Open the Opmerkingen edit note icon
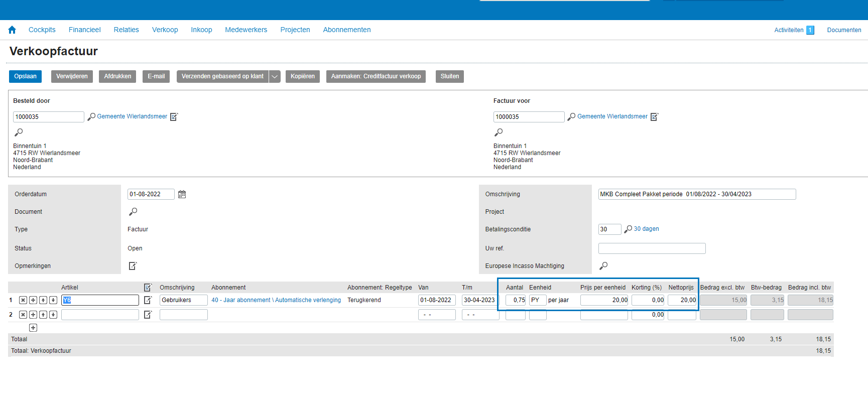Image resolution: width=868 pixels, height=410 pixels. pos(133,266)
